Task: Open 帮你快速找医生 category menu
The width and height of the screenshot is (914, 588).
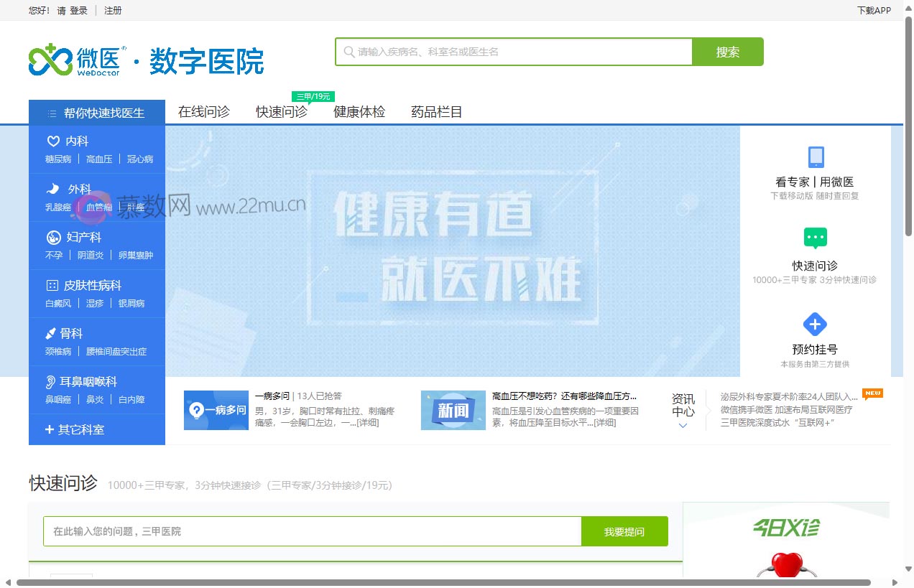Action: [97, 113]
